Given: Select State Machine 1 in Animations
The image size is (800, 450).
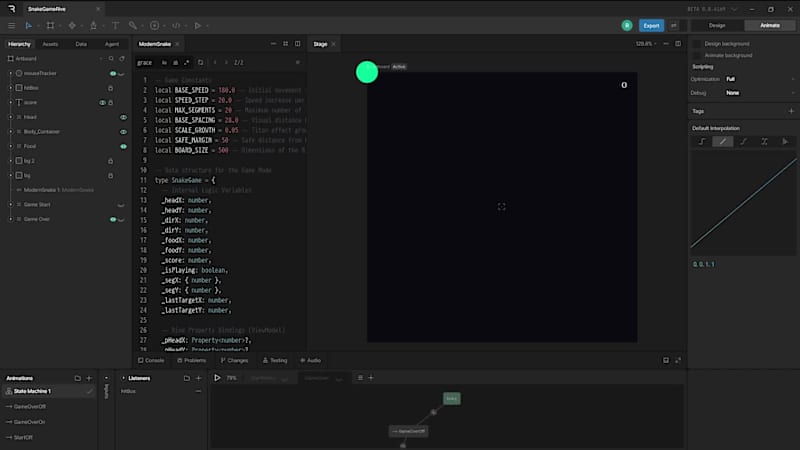Looking at the screenshot, I should pos(49,391).
